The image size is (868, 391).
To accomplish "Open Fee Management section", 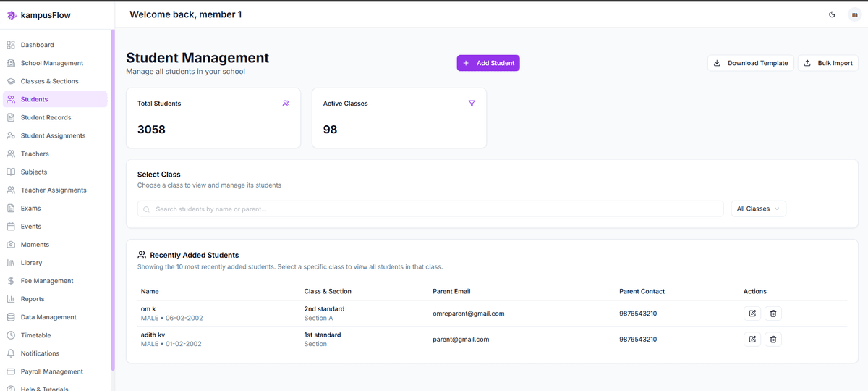I will tap(55, 281).
